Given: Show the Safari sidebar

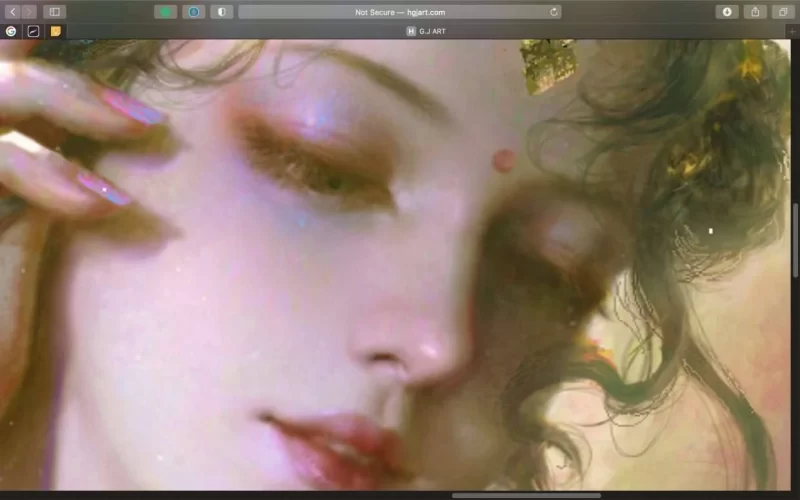Looking at the screenshot, I should [x=55, y=12].
